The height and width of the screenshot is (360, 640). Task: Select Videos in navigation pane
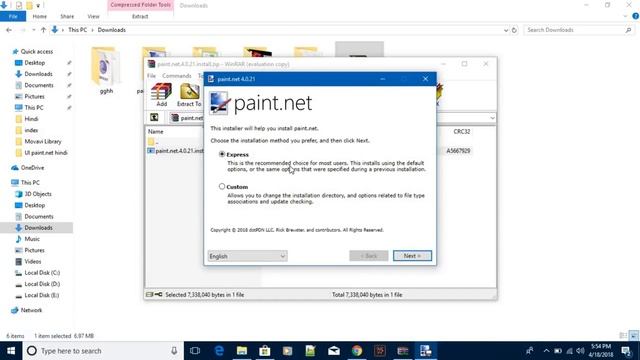pyautogui.click(x=33, y=261)
